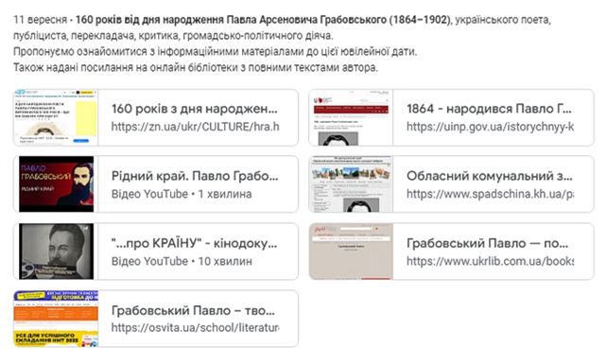Open the uinp.gov.ua page thumbnail
The height and width of the screenshot is (364, 606).
[x=351, y=117]
